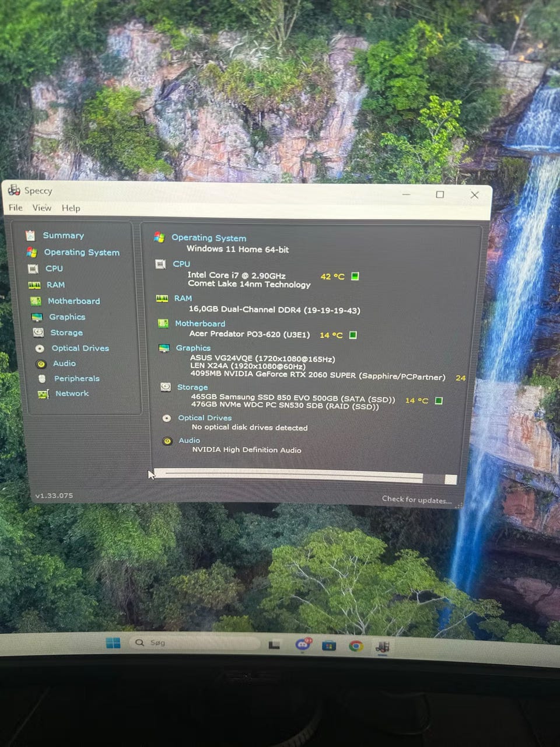Click Acer Predator PO3-620 motherboard text
The image size is (560, 747).
[250, 334]
